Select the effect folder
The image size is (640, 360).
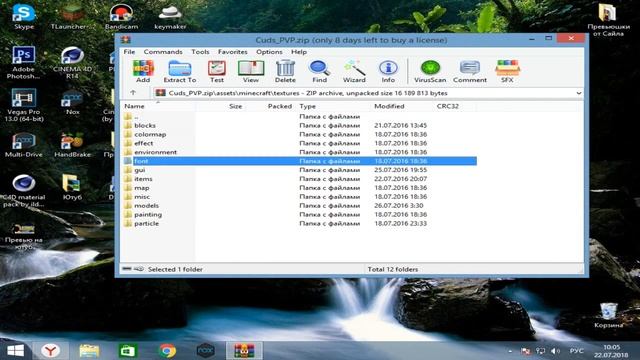click(300, 143)
